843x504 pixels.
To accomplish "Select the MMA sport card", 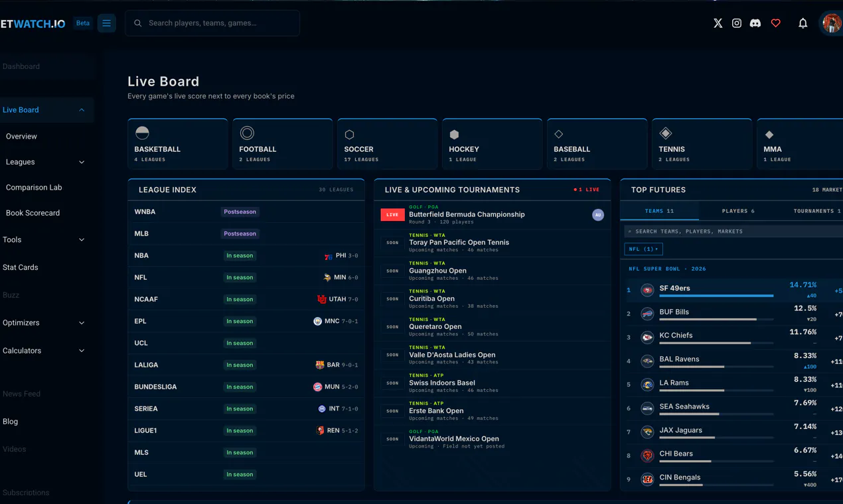I will point(800,144).
